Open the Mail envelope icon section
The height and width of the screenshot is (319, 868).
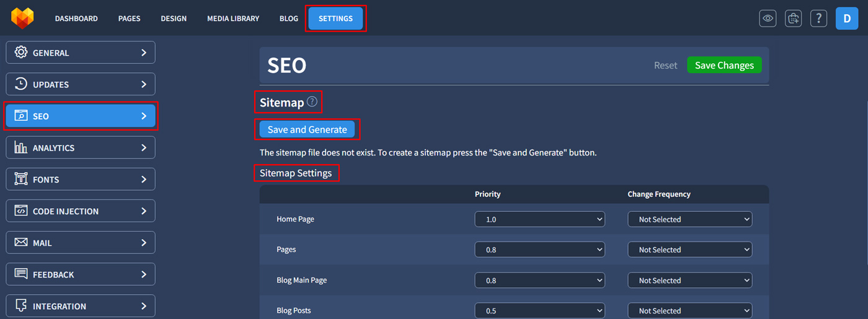[x=21, y=243]
